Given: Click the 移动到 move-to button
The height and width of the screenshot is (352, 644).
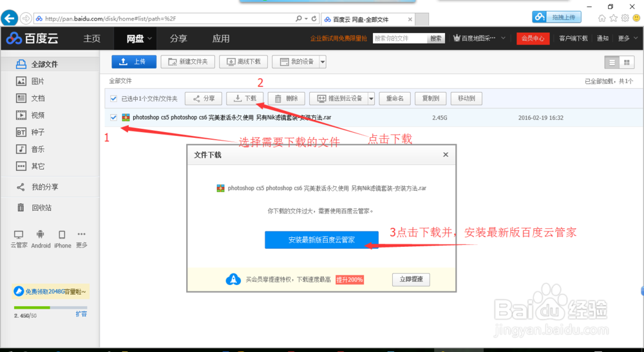Looking at the screenshot, I should [x=466, y=99].
